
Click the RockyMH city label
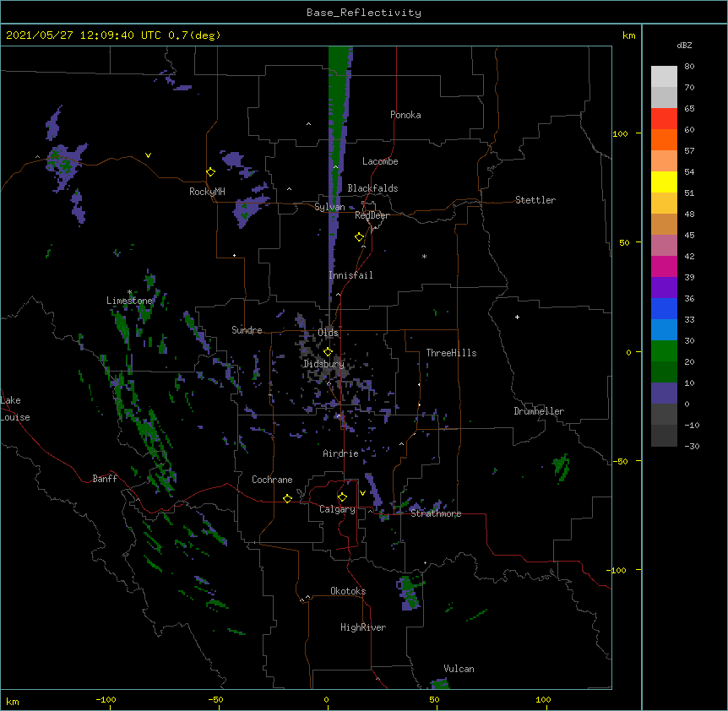pos(207,192)
